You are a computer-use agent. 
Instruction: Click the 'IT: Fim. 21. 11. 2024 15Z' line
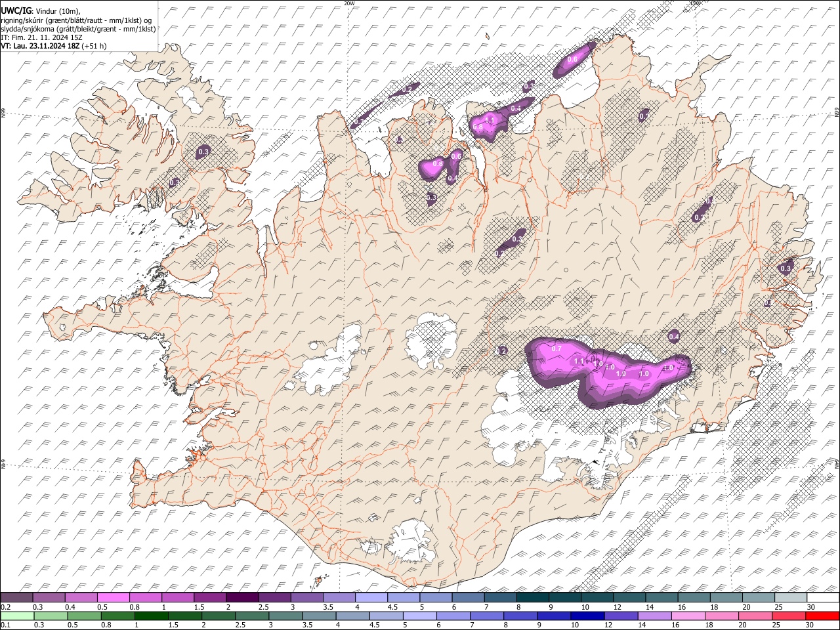pyautogui.click(x=42, y=37)
